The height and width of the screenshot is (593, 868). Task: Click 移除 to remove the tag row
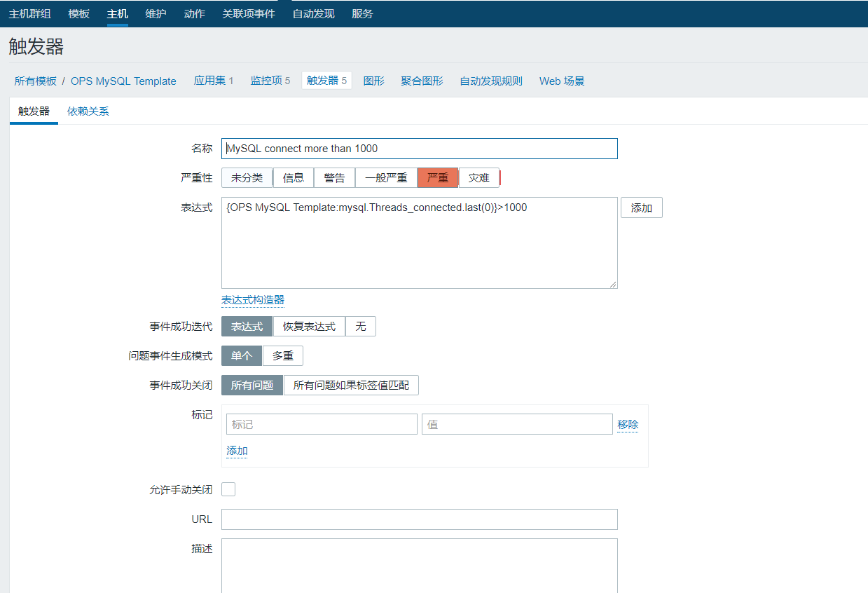[x=628, y=425]
